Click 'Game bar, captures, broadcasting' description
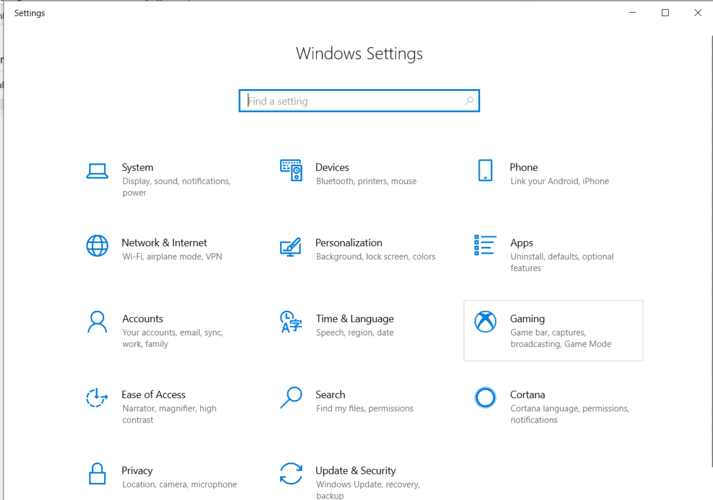Image resolution: width=713 pixels, height=500 pixels. (561, 338)
